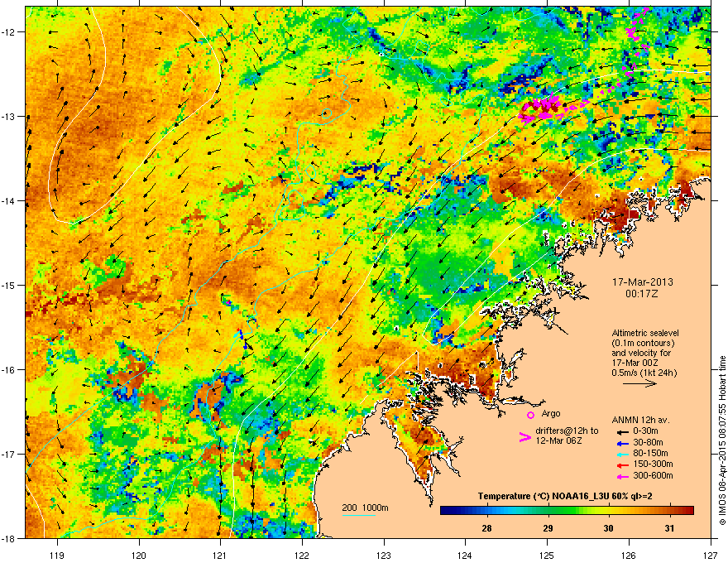Click the 'Argo' legend label
Viewport: 728px width, 563px height.
pyautogui.click(x=551, y=413)
